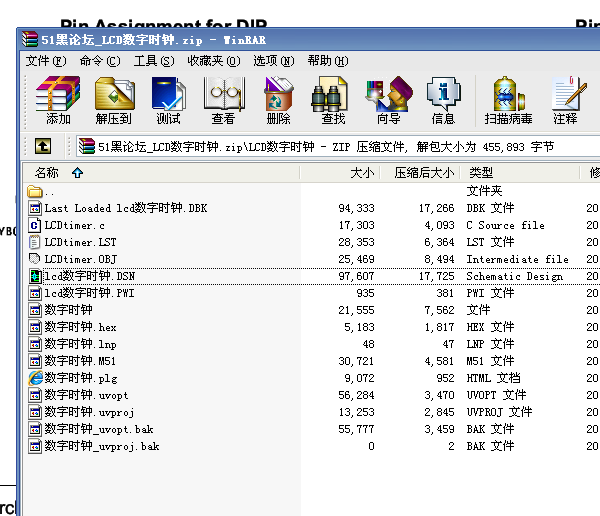Click the LCDtimer.LST file icon
Screen dimensions: 600x516
(x=34, y=242)
